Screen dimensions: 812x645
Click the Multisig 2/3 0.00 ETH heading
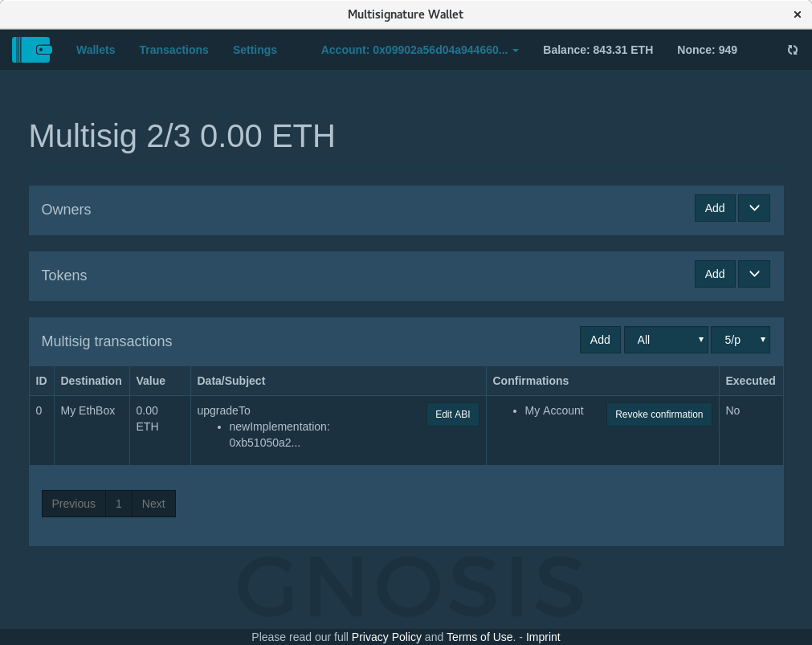[x=182, y=137]
